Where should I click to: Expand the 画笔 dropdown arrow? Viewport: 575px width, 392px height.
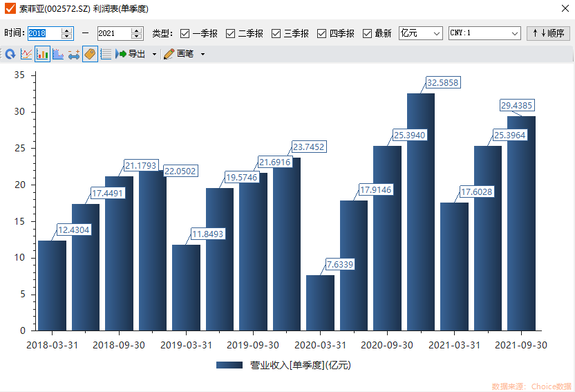tap(202, 54)
